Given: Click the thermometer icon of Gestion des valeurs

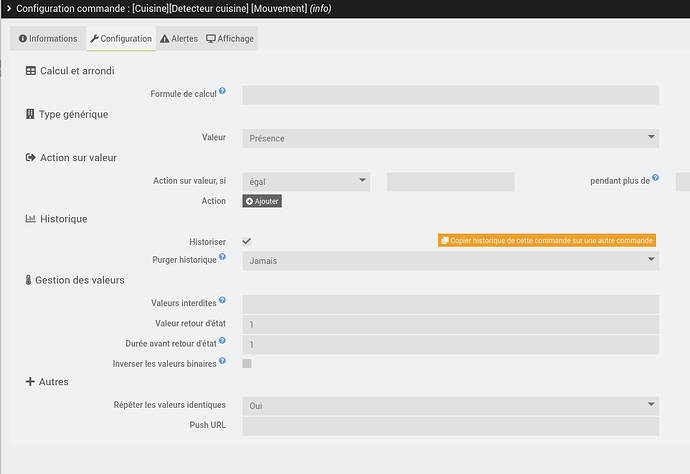Looking at the screenshot, I should (28, 280).
